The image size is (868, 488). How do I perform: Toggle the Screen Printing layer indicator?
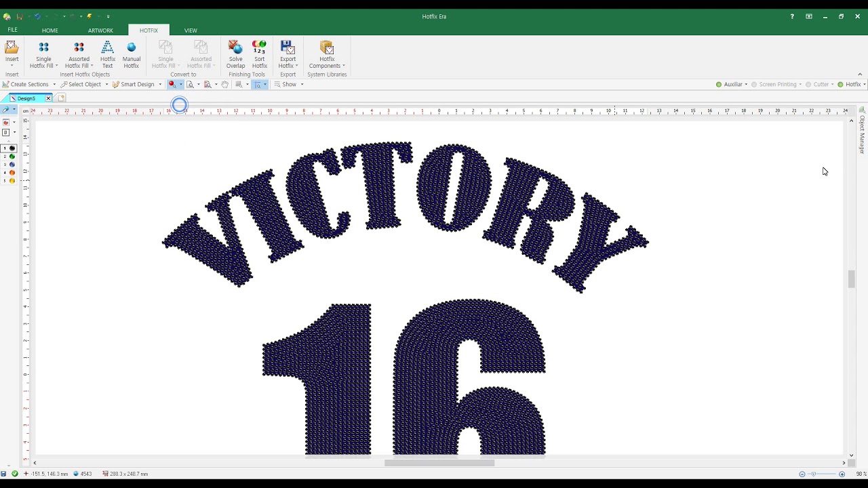pyautogui.click(x=754, y=85)
